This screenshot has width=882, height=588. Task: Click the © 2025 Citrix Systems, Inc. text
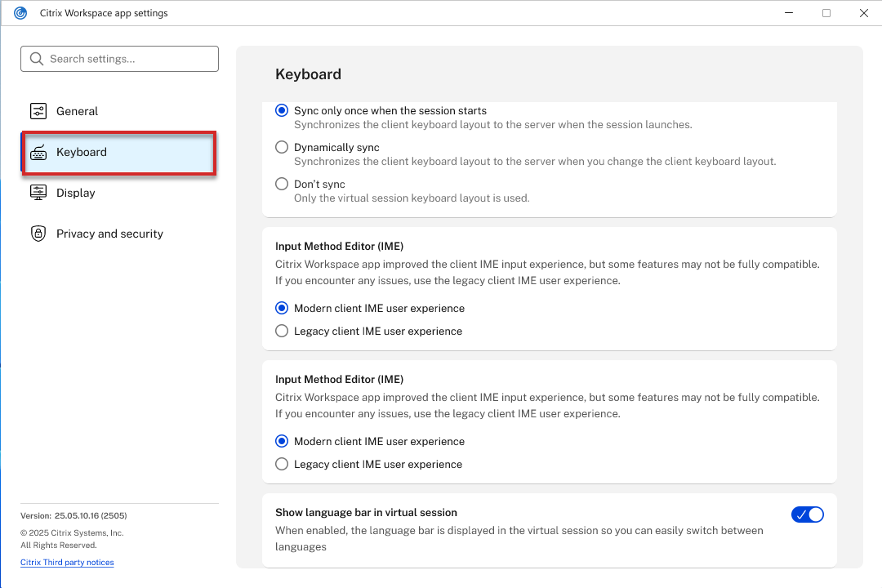coord(72,532)
